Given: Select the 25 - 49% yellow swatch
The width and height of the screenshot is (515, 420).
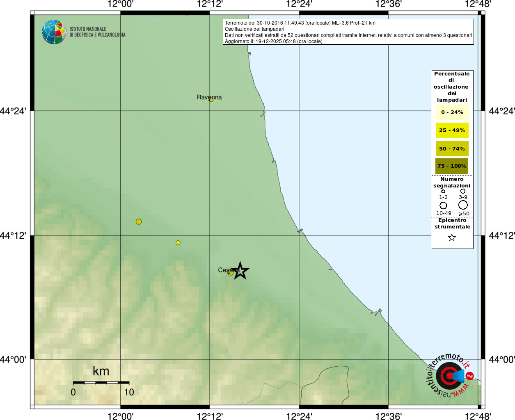Looking at the screenshot, I should [x=452, y=130].
